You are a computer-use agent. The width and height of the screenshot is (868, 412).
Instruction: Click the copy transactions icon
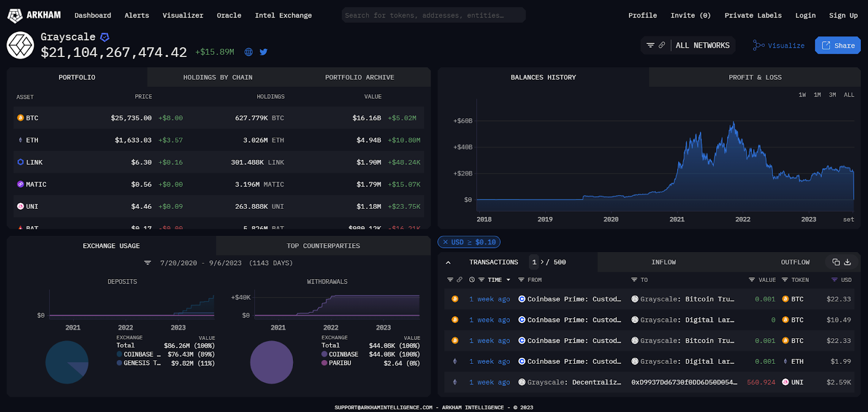pyautogui.click(x=836, y=262)
